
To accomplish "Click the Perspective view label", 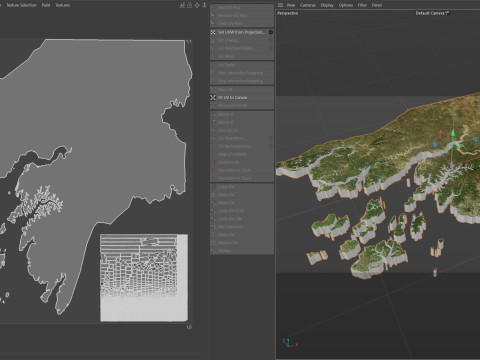I will click(288, 13).
